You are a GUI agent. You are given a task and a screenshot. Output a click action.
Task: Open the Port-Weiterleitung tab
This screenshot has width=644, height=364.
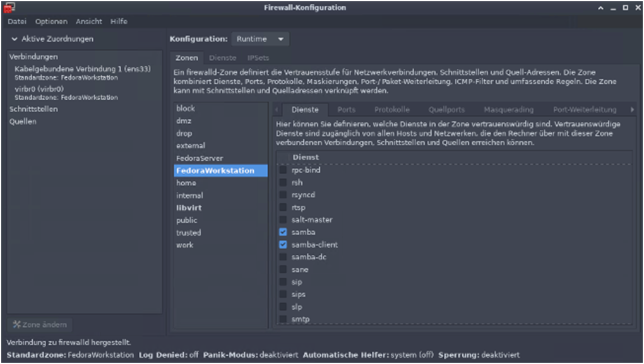tap(585, 110)
